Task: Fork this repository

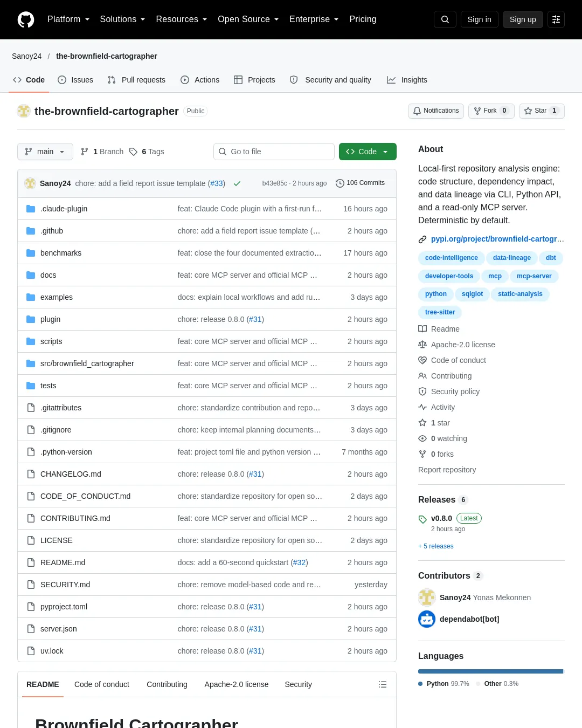Action: pyautogui.click(x=491, y=111)
